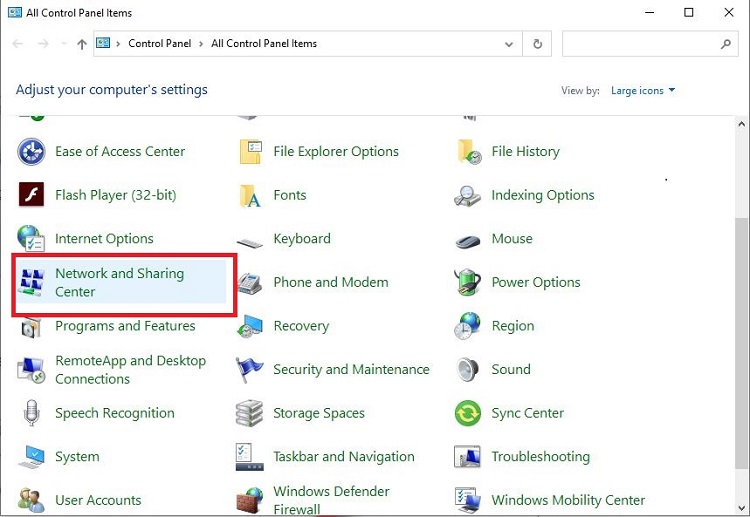Click the Speech Recognition microphone icon
The image size is (750, 517).
tap(32, 413)
